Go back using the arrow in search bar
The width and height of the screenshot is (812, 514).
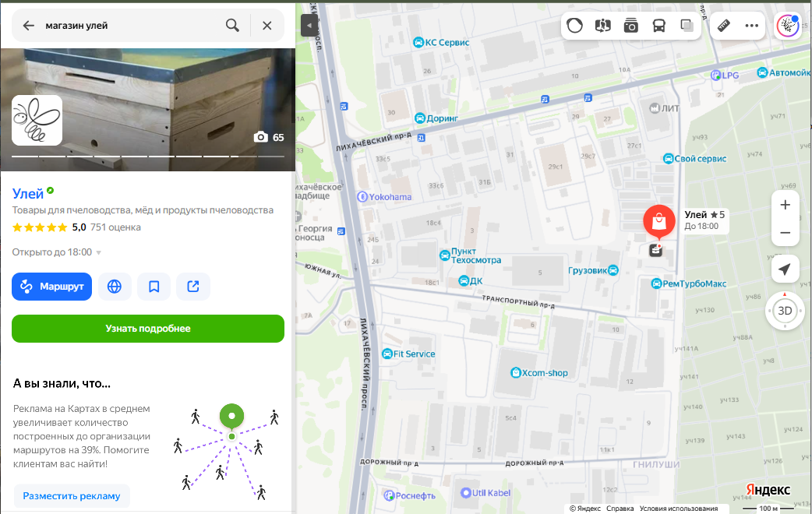[x=29, y=26]
